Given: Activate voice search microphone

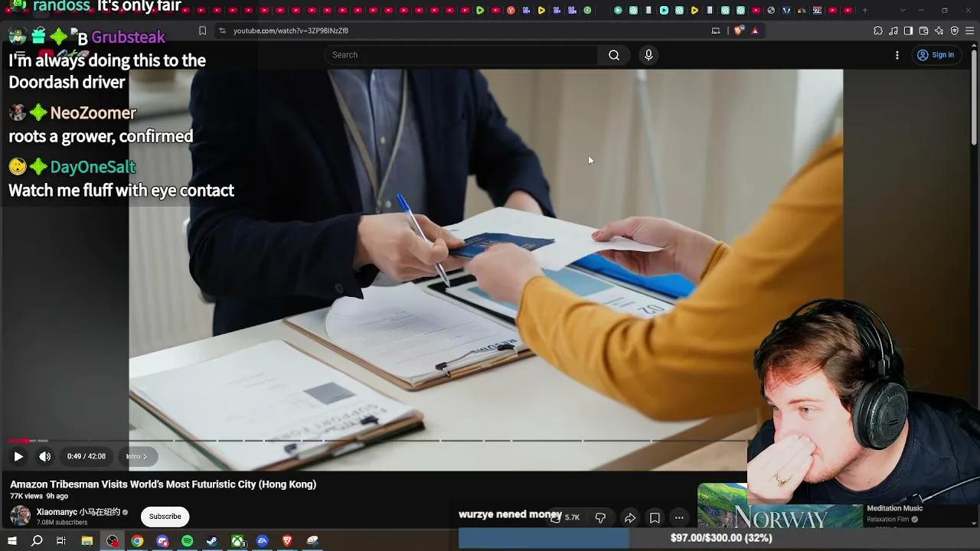Looking at the screenshot, I should coord(648,55).
